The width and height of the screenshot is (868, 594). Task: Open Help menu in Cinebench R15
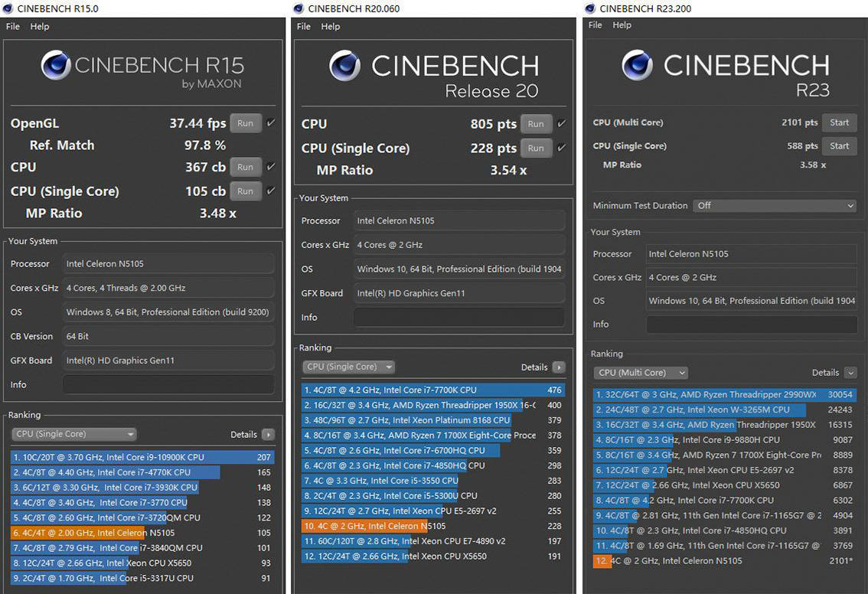pyautogui.click(x=39, y=26)
